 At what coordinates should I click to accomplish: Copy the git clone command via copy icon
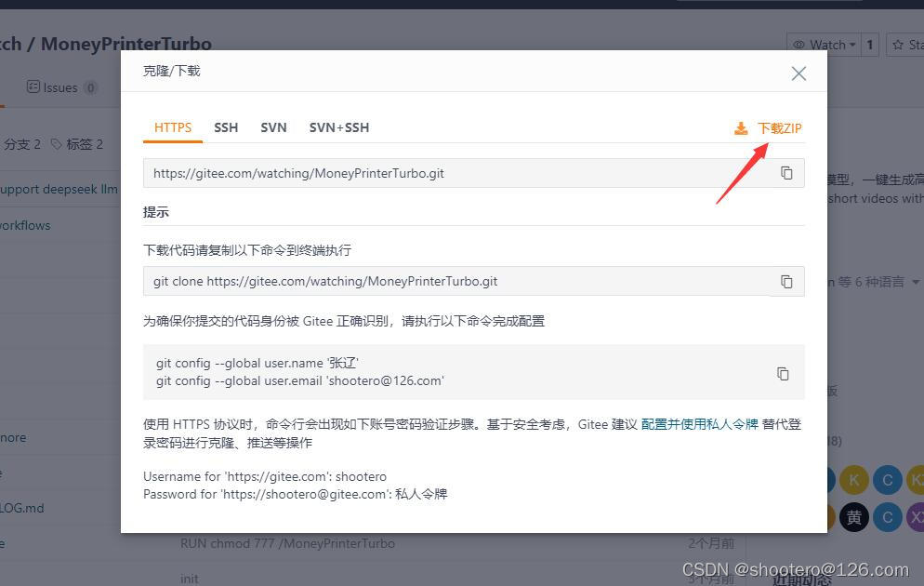pos(787,281)
